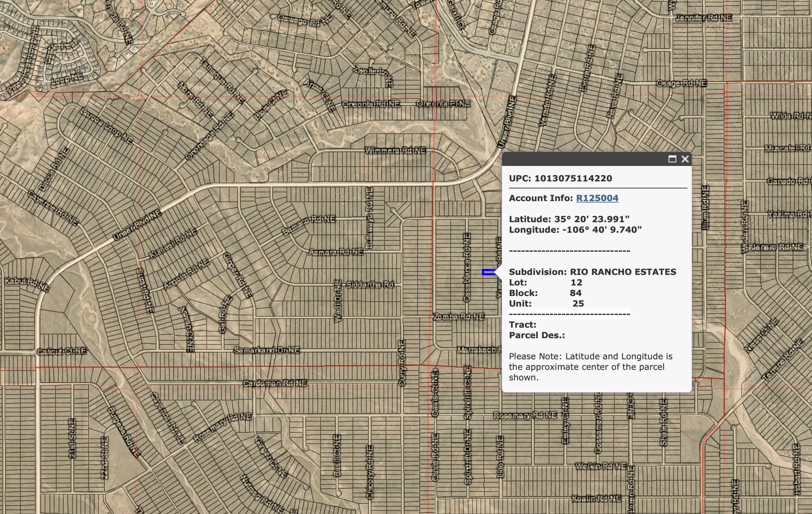The height and width of the screenshot is (514, 812).
Task: Click the Welkin Rd NE street label
Action: (600, 467)
